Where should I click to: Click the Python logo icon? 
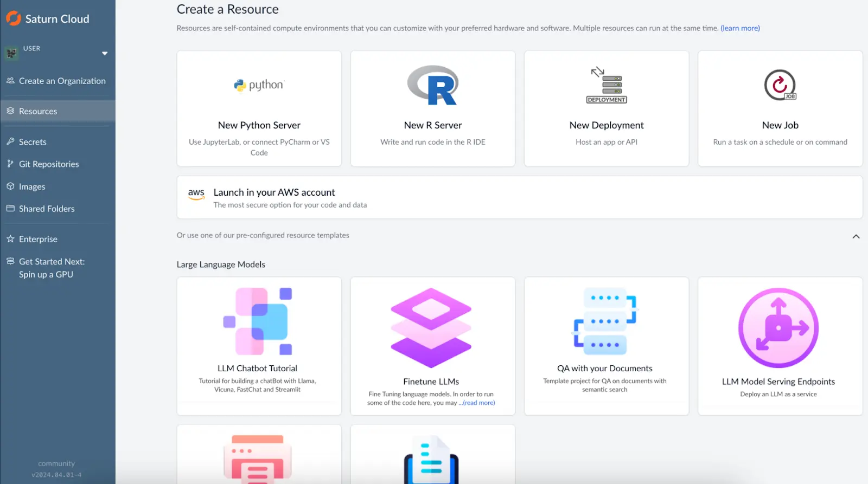[x=259, y=85]
